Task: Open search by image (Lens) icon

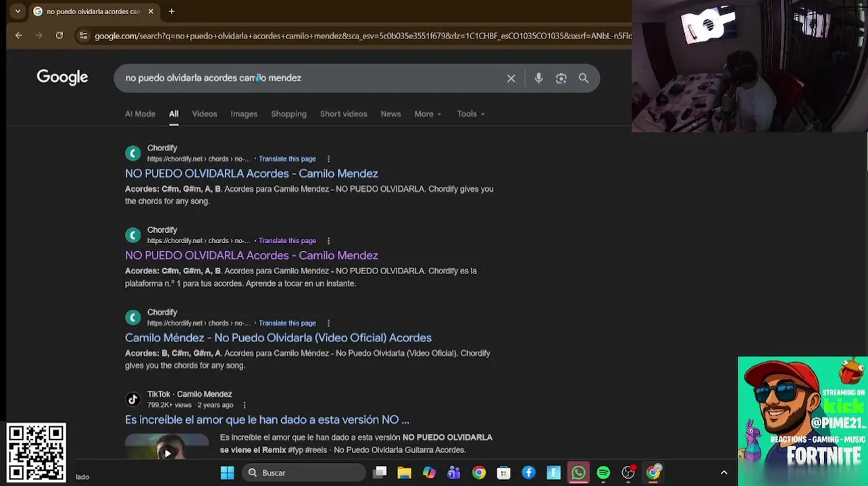Action: click(x=561, y=78)
